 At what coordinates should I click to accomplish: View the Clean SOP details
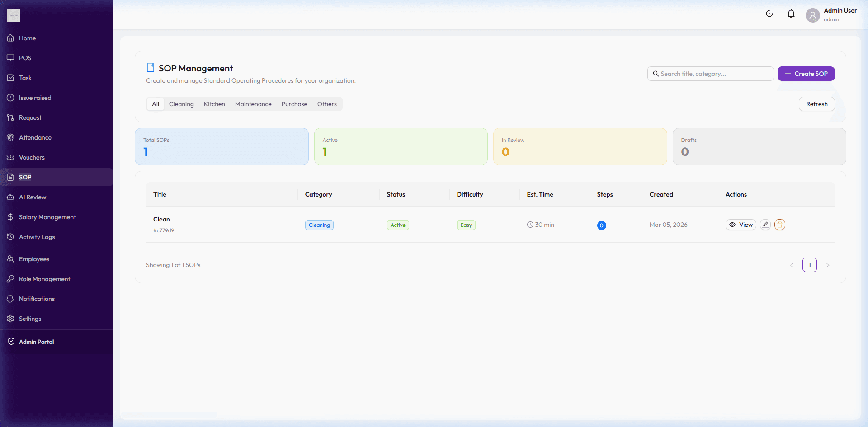click(x=741, y=225)
